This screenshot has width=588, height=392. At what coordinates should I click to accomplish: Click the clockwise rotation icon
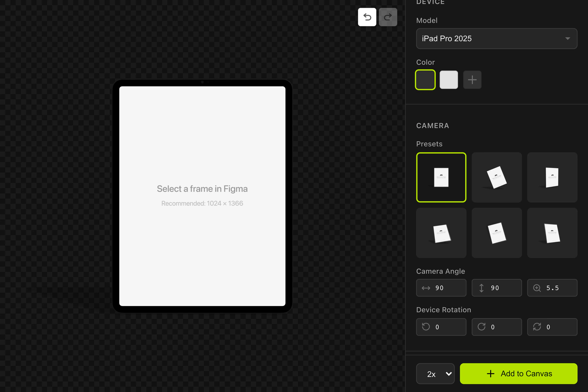[481, 327]
